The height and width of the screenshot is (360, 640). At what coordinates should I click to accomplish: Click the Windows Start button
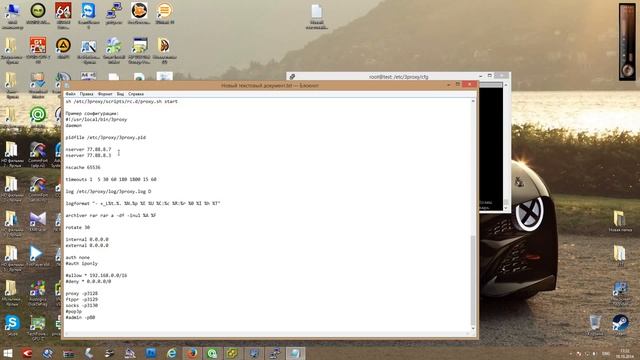8,353
